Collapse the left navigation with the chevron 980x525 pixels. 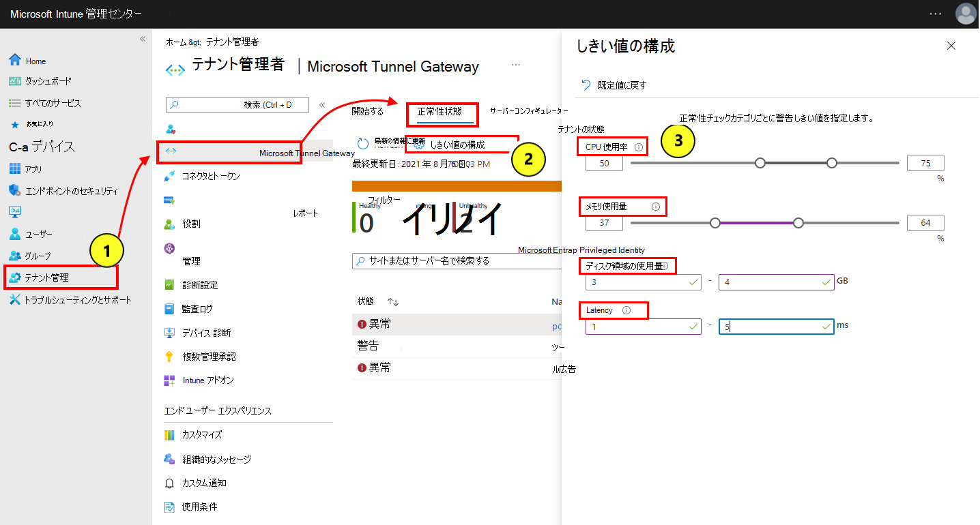143,39
